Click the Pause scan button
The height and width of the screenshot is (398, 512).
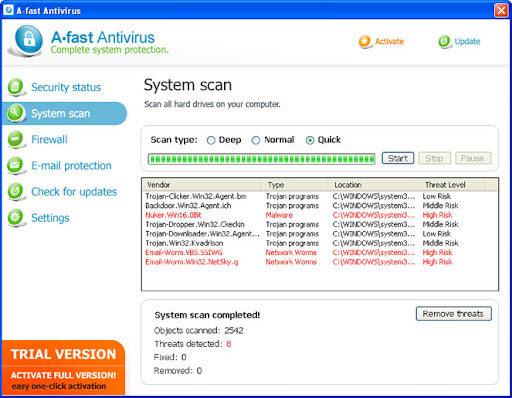473,158
